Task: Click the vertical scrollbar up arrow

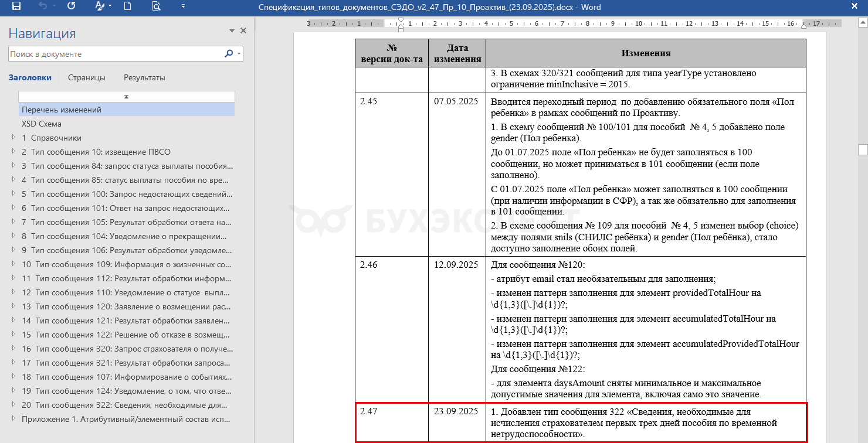Action: click(863, 22)
